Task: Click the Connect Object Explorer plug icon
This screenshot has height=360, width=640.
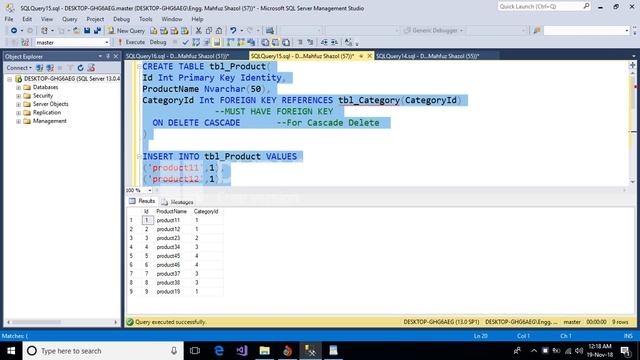Action: (40, 68)
